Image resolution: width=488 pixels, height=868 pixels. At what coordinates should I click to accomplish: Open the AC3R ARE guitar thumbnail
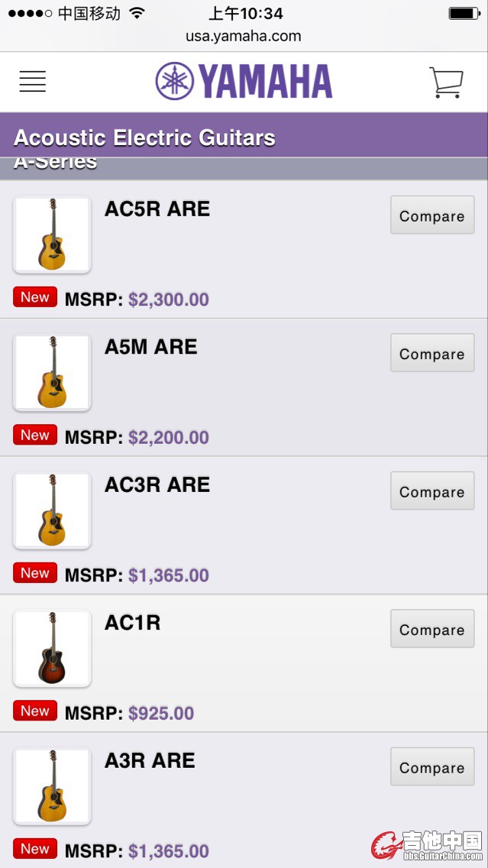[52, 510]
